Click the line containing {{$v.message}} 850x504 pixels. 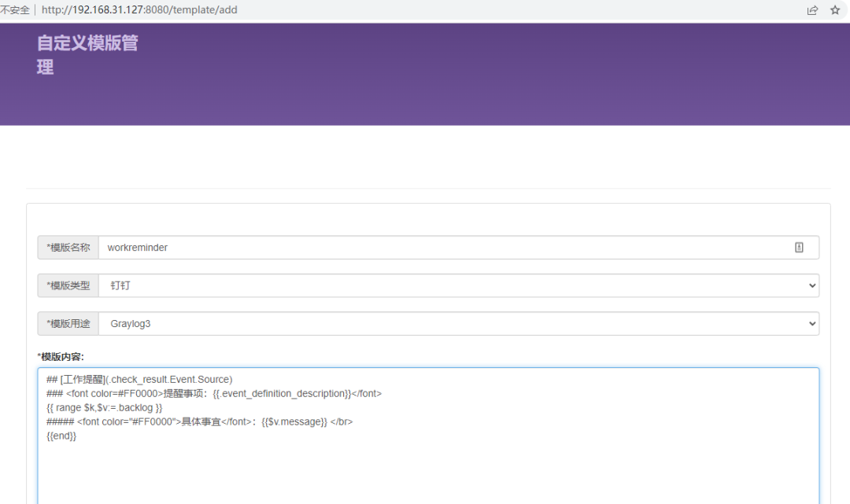point(199,421)
